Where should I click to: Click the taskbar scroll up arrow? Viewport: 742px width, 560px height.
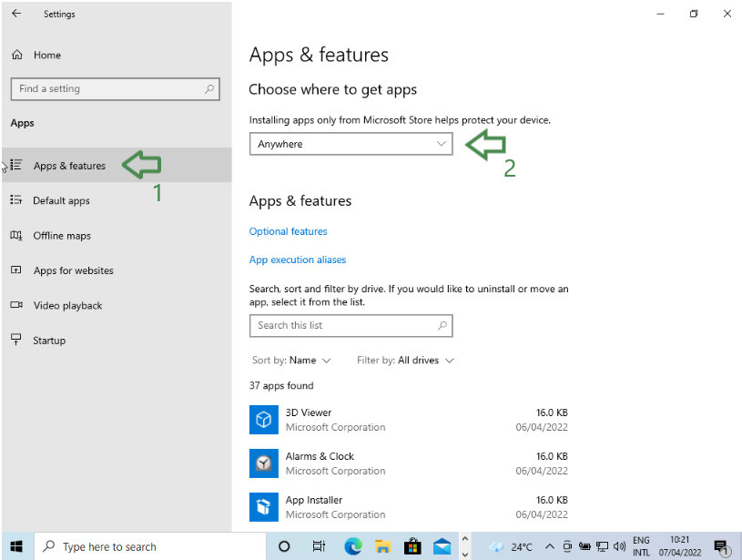(x=465, y=539)
